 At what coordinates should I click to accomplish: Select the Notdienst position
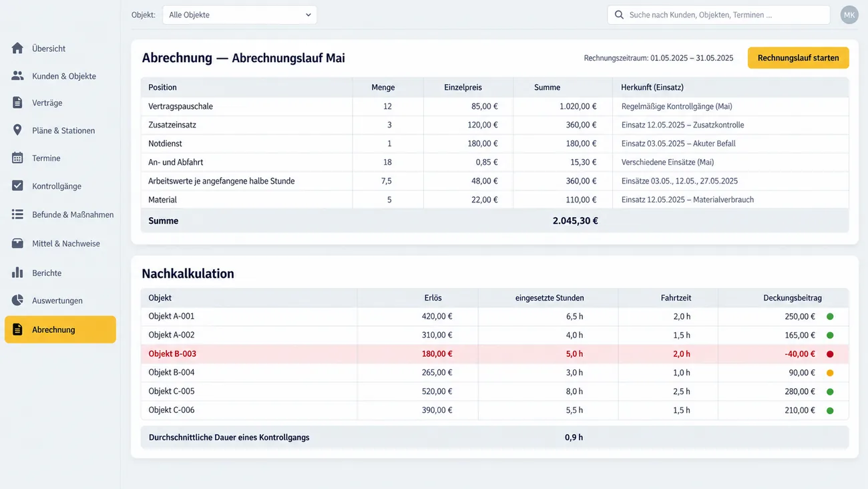pyautogui.click(x=494, y=144)
